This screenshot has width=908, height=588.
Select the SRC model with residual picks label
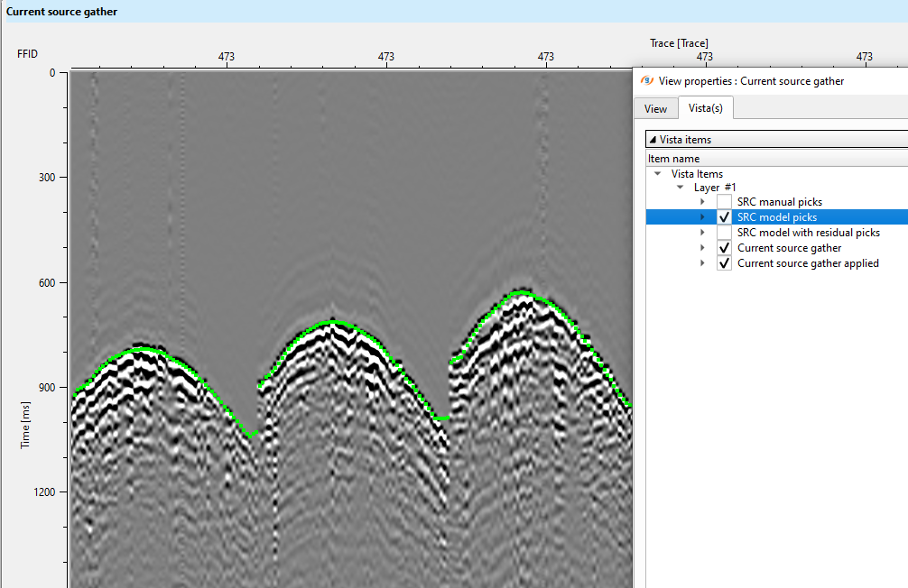pos(808,233)
